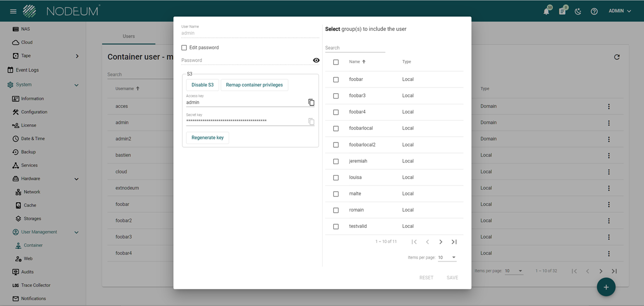Open Event Logs in the sidebar
Screen dimensions: 644x306
pos(27,70)
